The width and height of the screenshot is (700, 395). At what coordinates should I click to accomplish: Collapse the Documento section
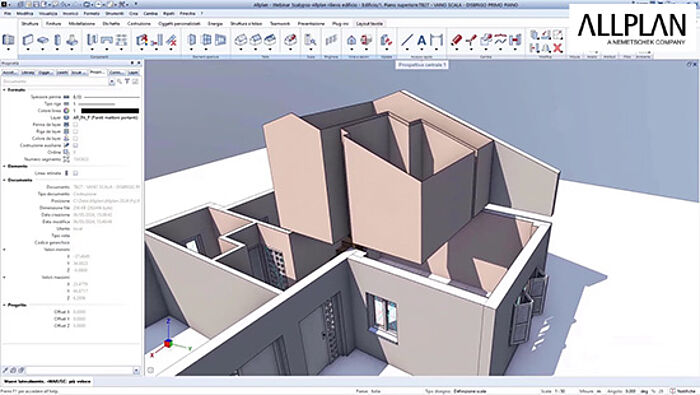(x=4, y=180)
